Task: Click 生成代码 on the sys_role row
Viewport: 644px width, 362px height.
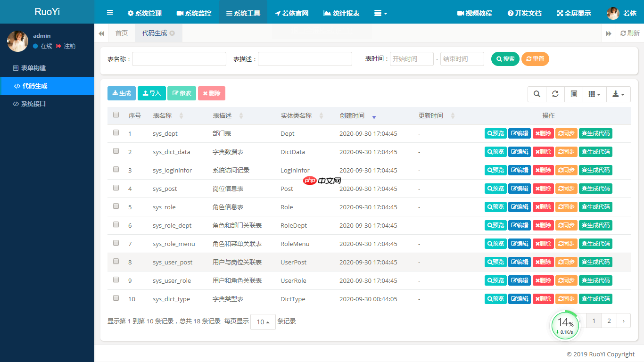Action: click(x=595, y=206)
